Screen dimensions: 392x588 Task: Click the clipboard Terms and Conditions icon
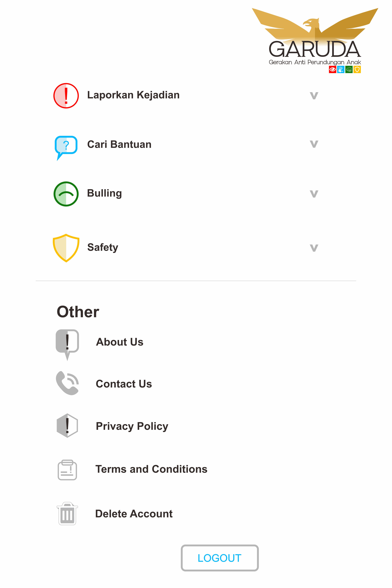tap(67, 470)
